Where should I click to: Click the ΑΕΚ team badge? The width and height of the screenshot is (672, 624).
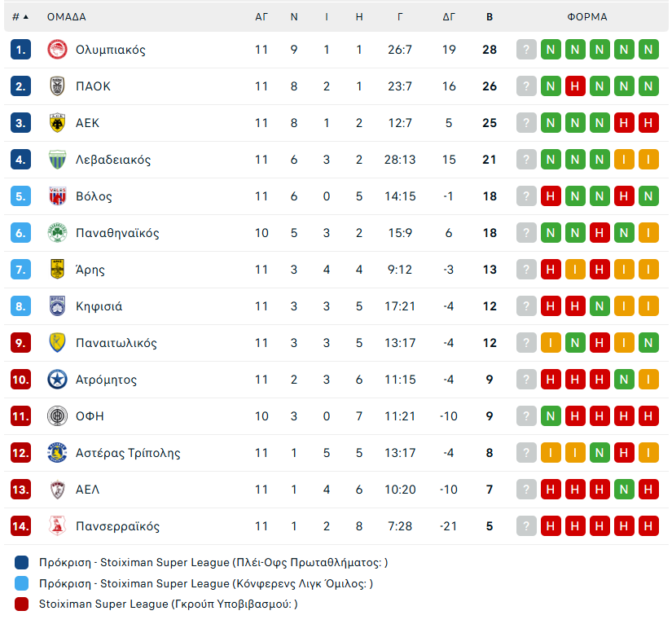(57, 123)
